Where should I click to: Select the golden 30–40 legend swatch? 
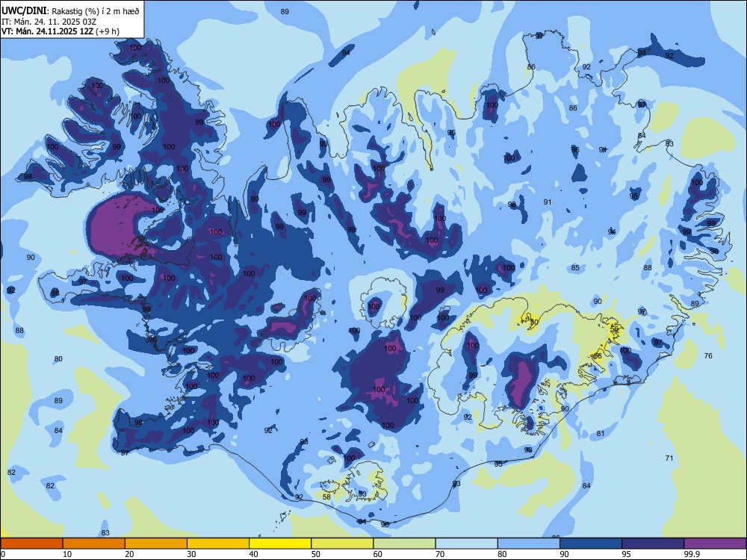218,544
